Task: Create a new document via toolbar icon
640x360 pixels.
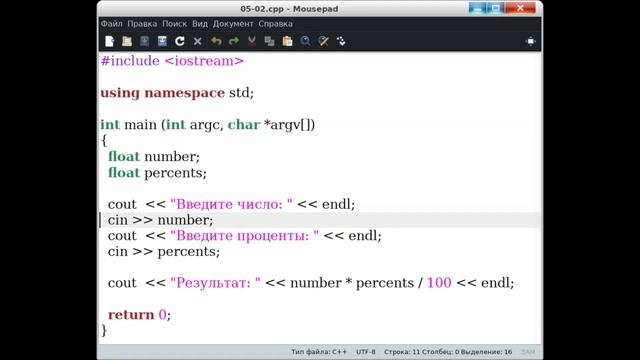Action: (109, 41)
